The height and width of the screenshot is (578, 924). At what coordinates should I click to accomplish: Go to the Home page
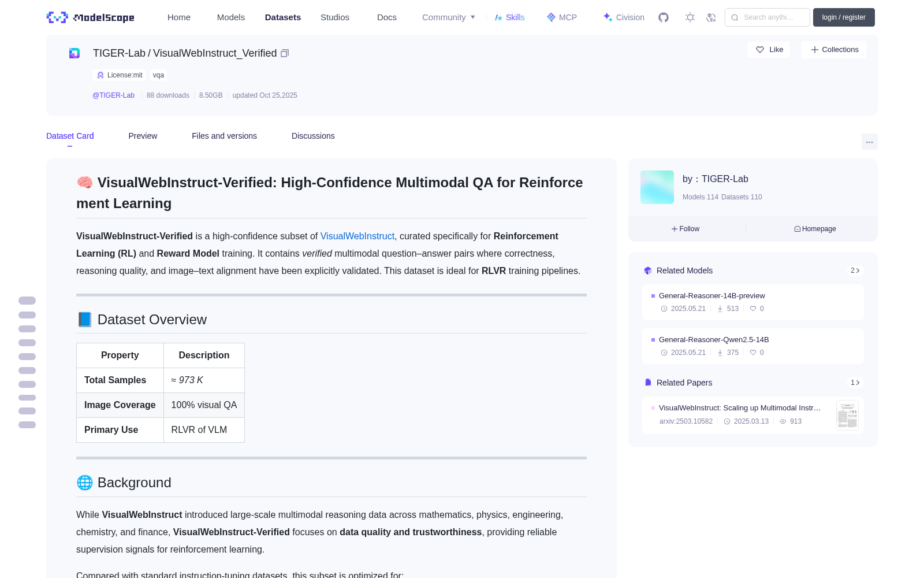coord(179,17)
